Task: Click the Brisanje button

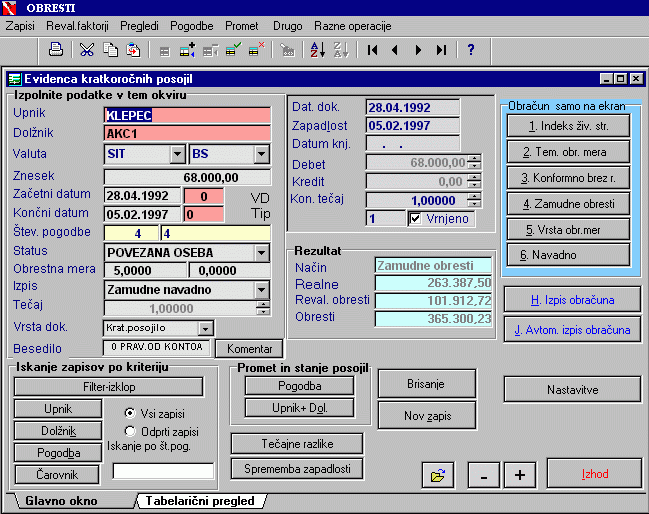Action: pyautogui.click(x=427, y=384)
